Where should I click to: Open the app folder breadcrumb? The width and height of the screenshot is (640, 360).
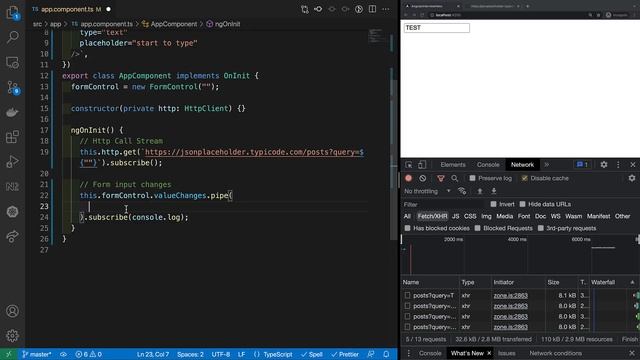click(x=56, y=24)
